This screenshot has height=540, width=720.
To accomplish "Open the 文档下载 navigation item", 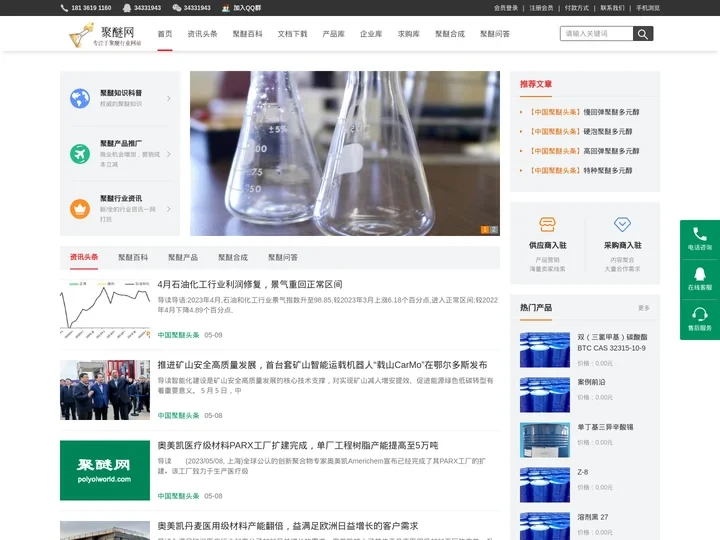I will pyautogui.click(x=292, y=34).
